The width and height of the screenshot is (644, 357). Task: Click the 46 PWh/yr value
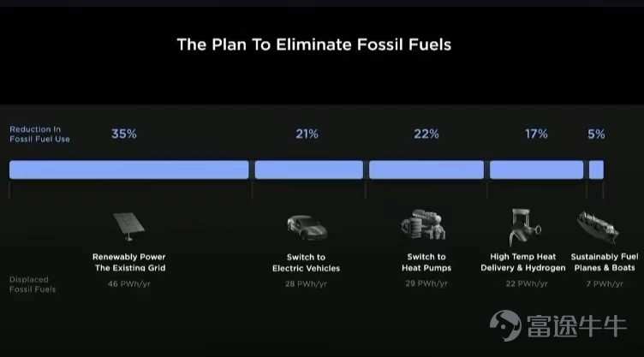click(129, 283)
